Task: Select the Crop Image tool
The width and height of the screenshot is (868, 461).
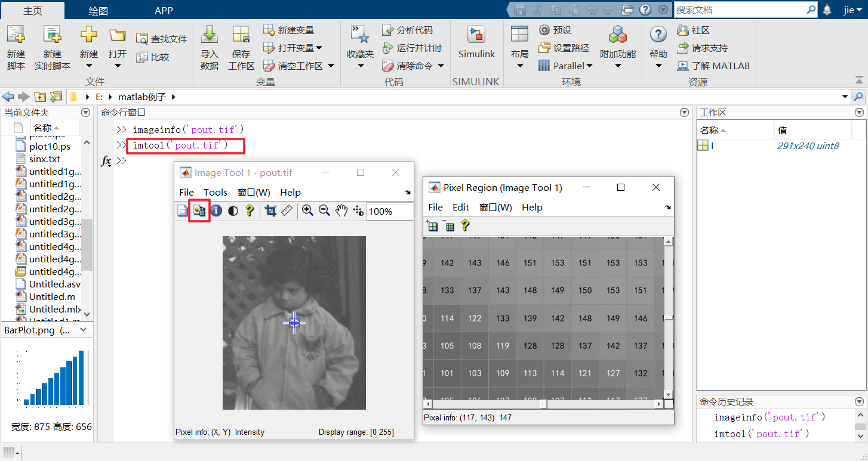Action: [270, 211]
